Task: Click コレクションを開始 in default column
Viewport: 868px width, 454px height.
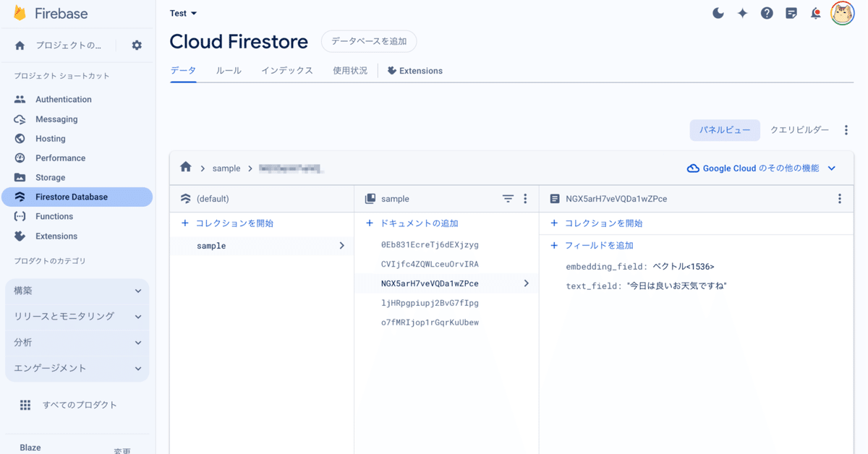Action: [234, 223]
